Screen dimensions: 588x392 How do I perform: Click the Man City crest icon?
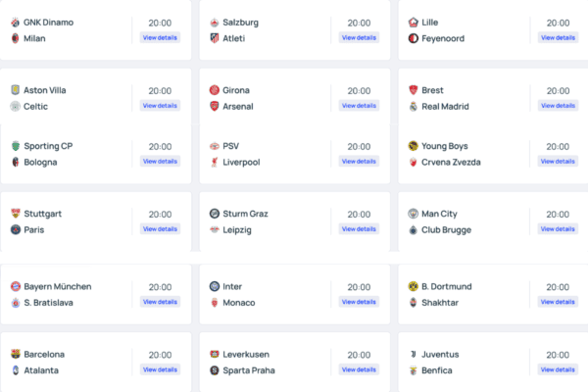coord(413,214)
